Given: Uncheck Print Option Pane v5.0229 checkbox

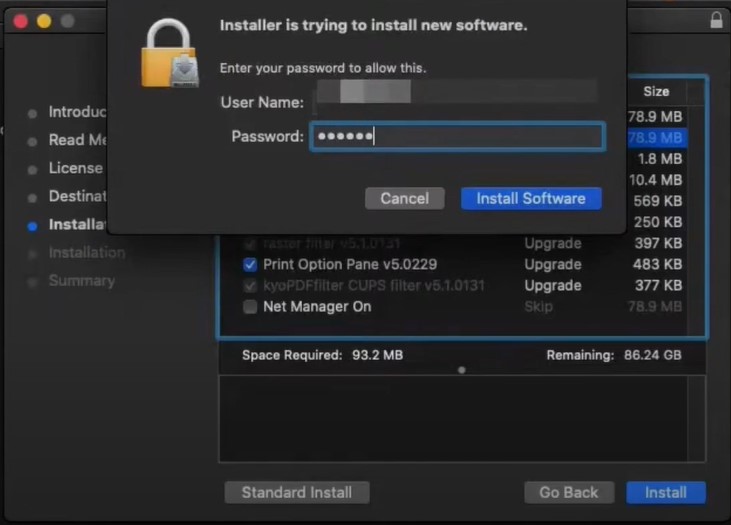Looking at the screenshot, I should (250, 265).
